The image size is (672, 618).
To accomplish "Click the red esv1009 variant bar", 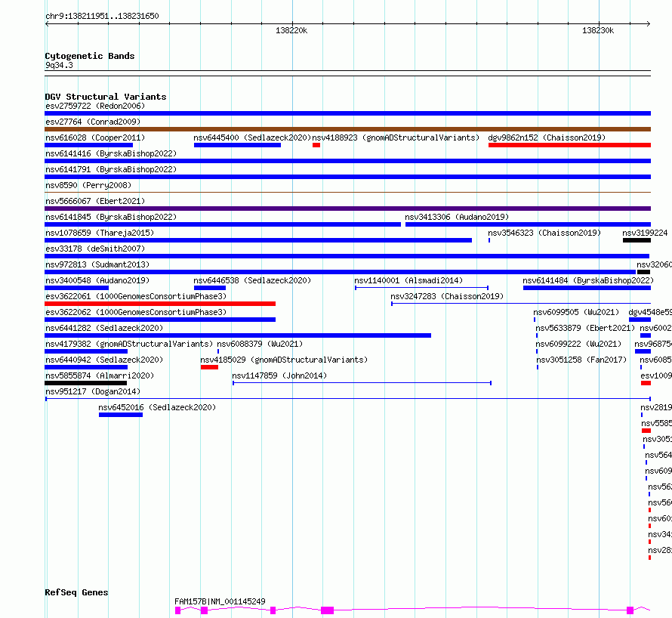I will pyautogui.click(x=646, y=383).
